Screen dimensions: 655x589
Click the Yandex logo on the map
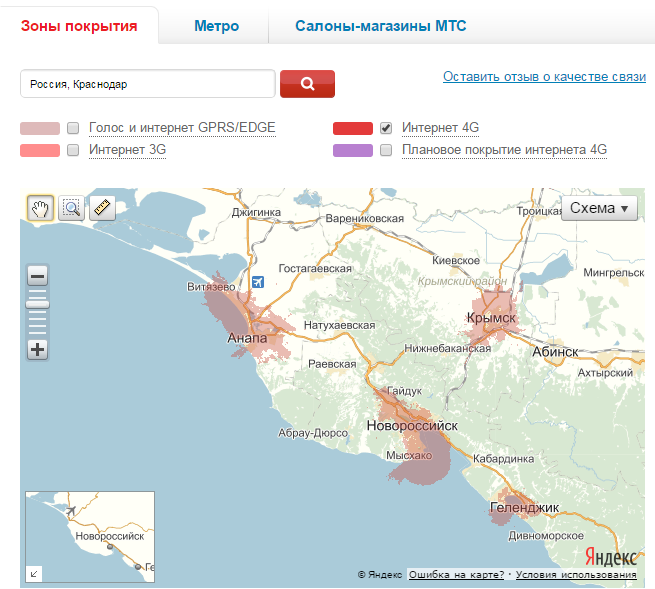pos(610,556)
